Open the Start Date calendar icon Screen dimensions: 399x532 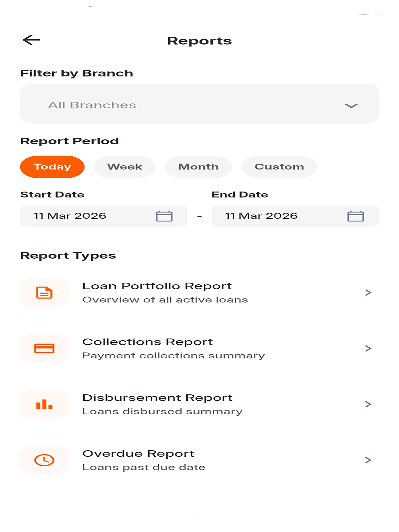(x=164, y=216)
